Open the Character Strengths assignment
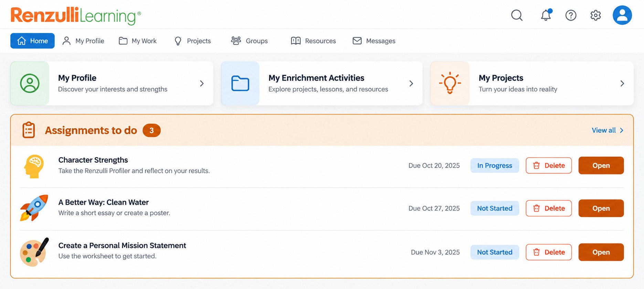 pyautogui.click(x=601, y=165)
